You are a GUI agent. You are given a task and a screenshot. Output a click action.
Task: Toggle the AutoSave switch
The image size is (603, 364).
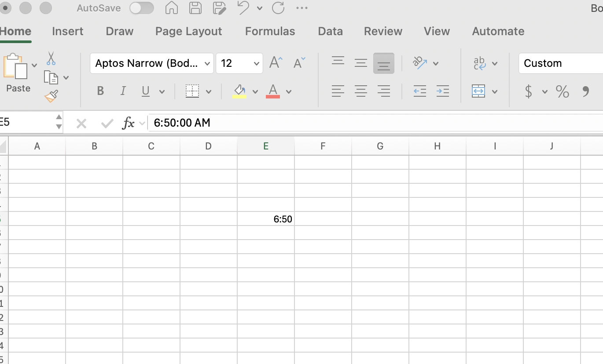142,8
